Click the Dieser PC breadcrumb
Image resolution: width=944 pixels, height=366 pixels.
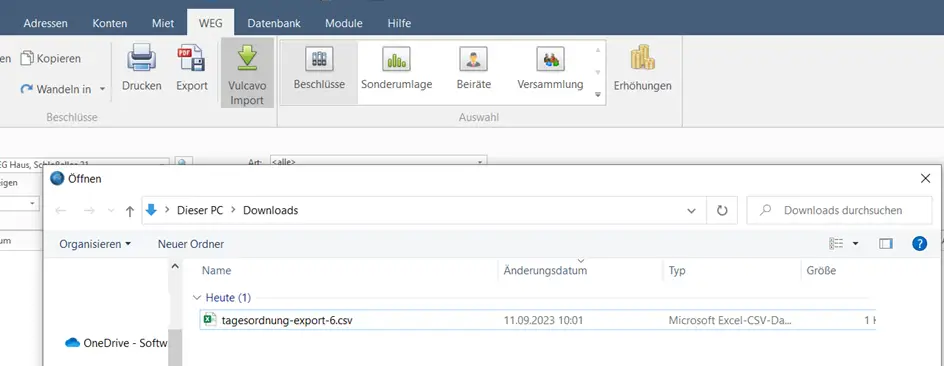click(x=200, y=211)
